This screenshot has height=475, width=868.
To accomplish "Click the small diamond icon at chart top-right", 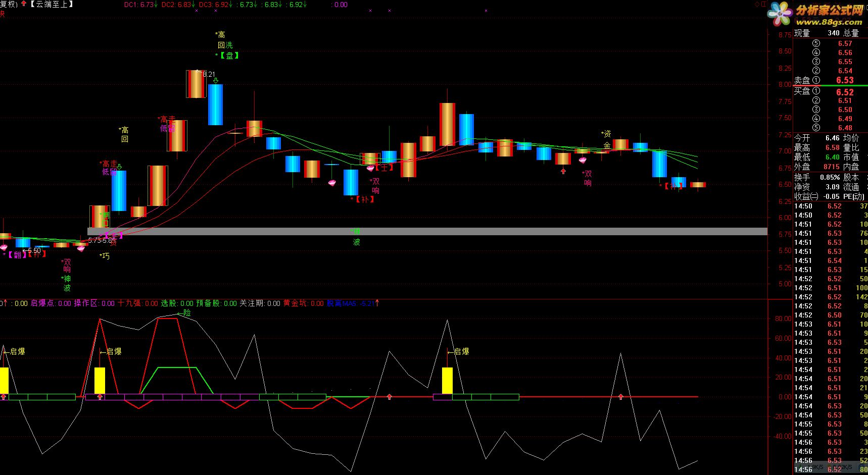I will [x=757, y=4].
